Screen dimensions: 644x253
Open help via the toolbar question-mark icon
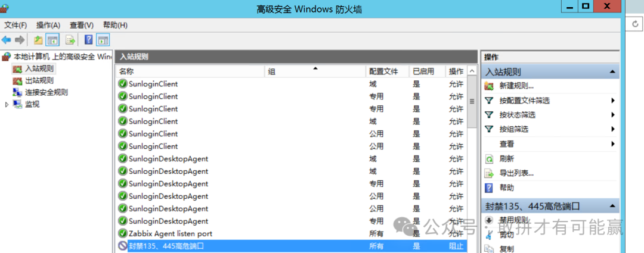88,40
